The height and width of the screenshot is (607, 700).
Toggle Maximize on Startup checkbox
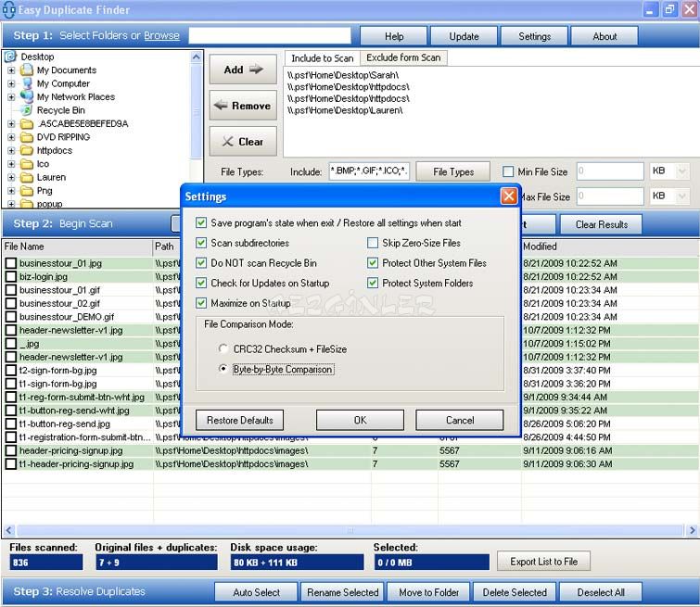[x=201, y=303]
